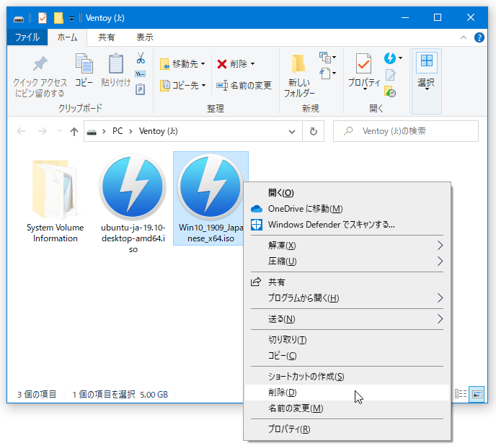Screen dimensions: 496x448
Task: Open Send to (送る) submenu
Action: (x=347, y=319)
